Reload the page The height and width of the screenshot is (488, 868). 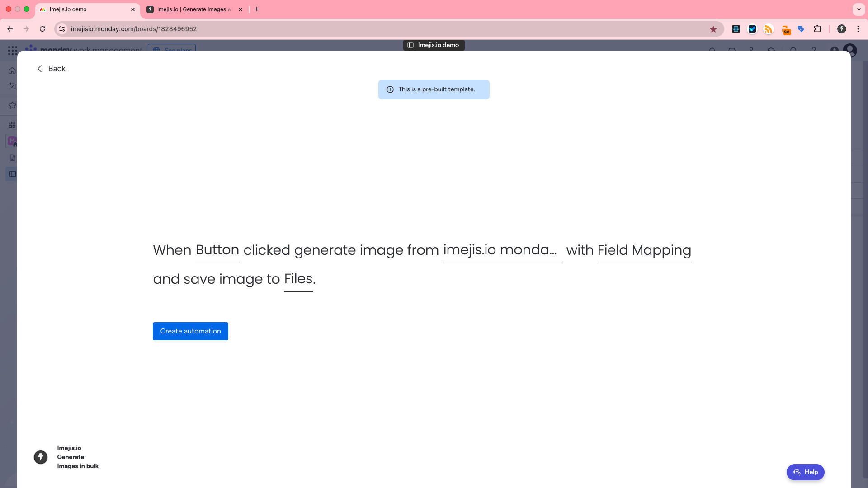pos(42,29)
